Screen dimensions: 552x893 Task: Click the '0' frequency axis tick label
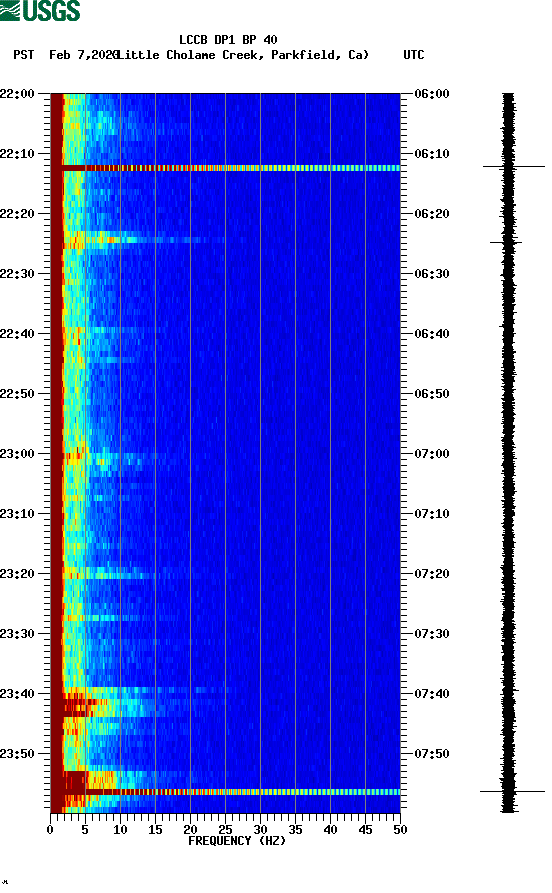[x=50, y=830]
